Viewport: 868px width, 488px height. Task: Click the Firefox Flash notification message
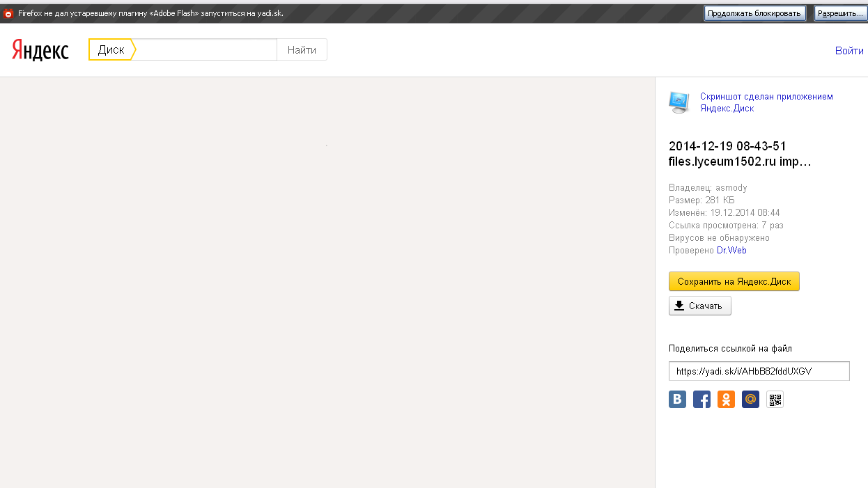150,13
